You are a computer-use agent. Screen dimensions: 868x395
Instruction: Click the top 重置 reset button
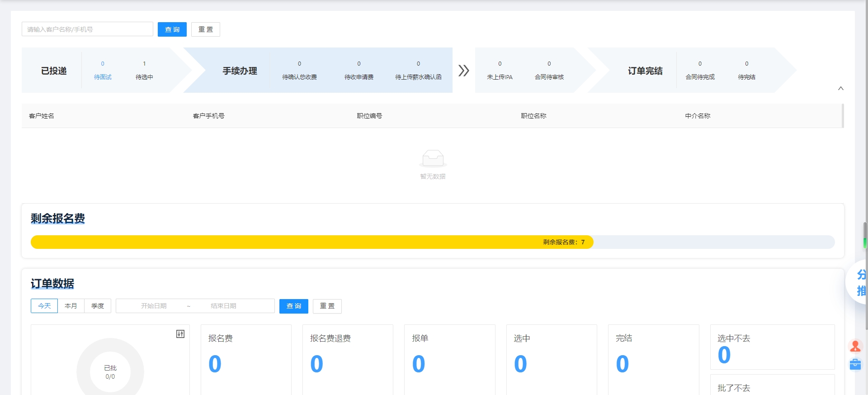click(x=206, y=29)
